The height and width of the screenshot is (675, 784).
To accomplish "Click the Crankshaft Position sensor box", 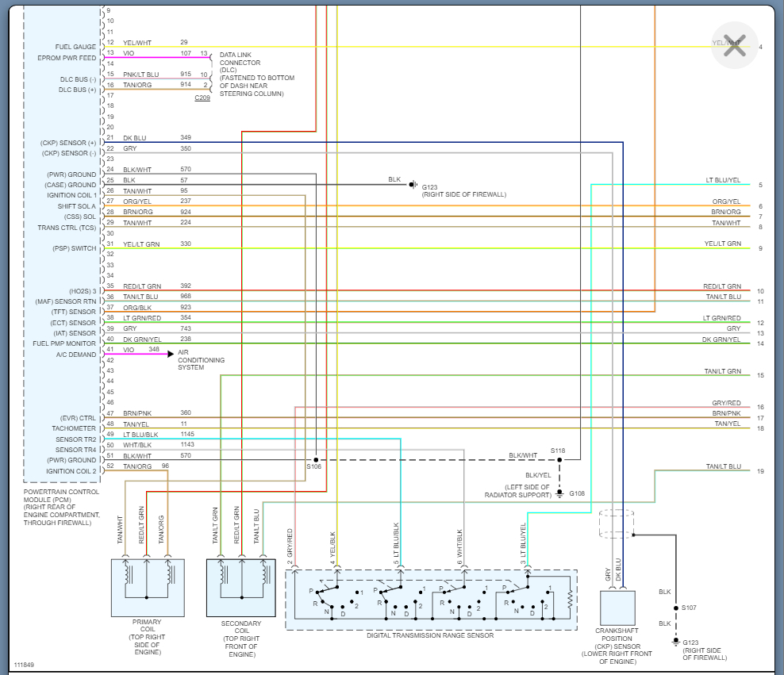I will pos(617,608).
